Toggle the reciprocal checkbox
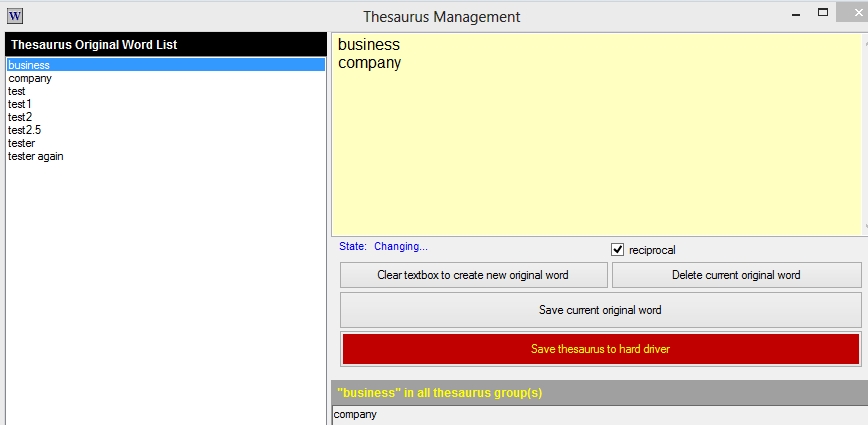 point(617,249)
